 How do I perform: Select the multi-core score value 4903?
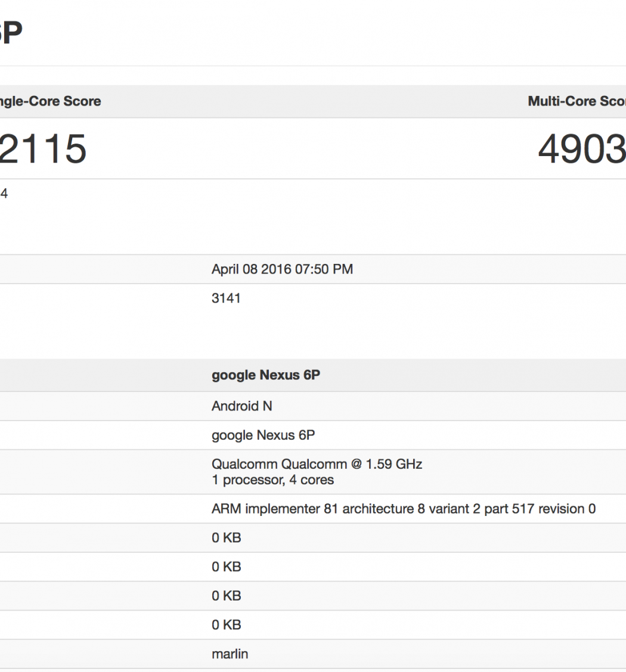[x=581, y=149]
